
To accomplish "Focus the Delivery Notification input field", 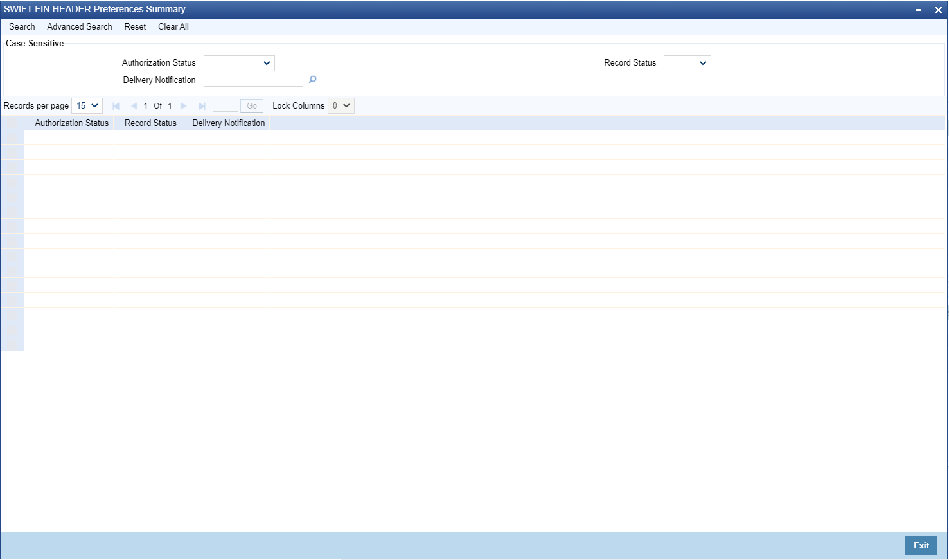I will [x=253, y=80].
